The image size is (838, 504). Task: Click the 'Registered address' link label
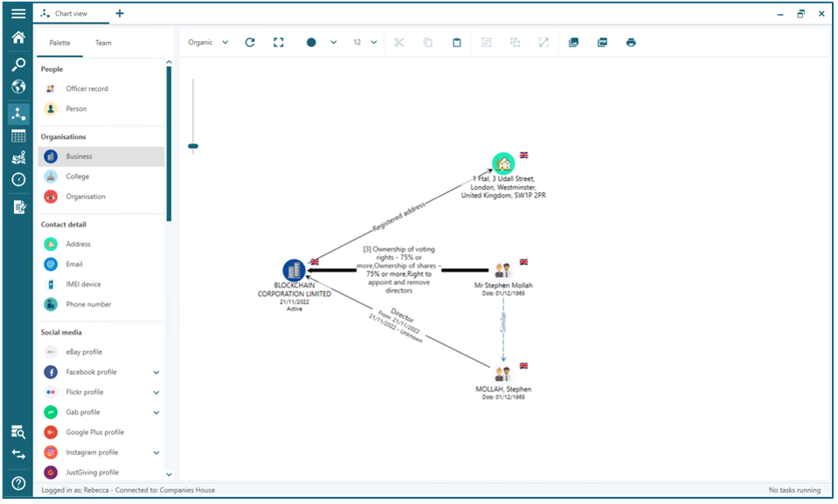[398, 217]
